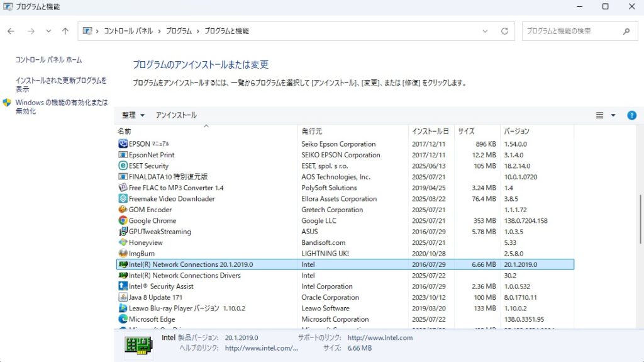Screen dimensions: 644x362
Task: Focus the プログラムと機能の検索 search box
Action: point(571,31)
